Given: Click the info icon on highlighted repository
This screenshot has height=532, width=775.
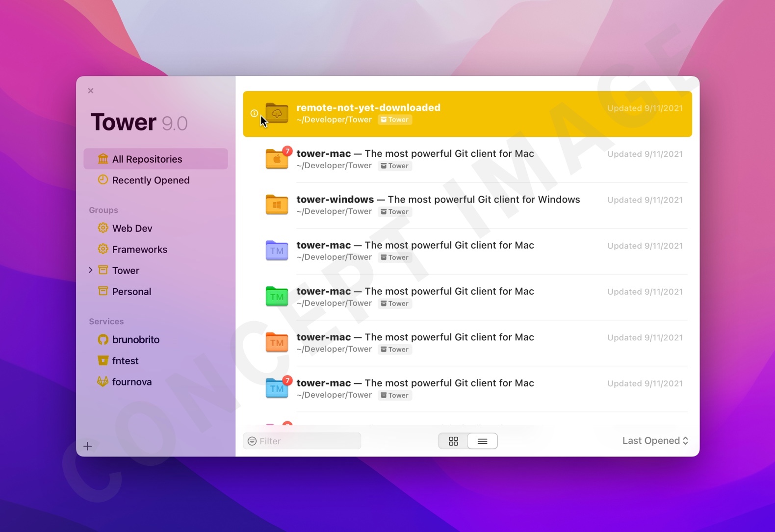Looking at the screenshot, I should [x=254, y=113].
